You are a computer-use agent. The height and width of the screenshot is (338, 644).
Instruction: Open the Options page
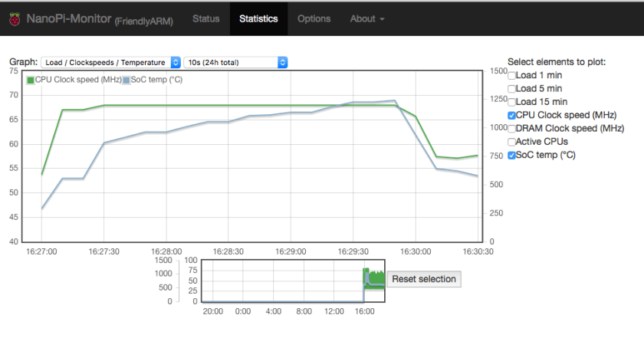[314, 18]
